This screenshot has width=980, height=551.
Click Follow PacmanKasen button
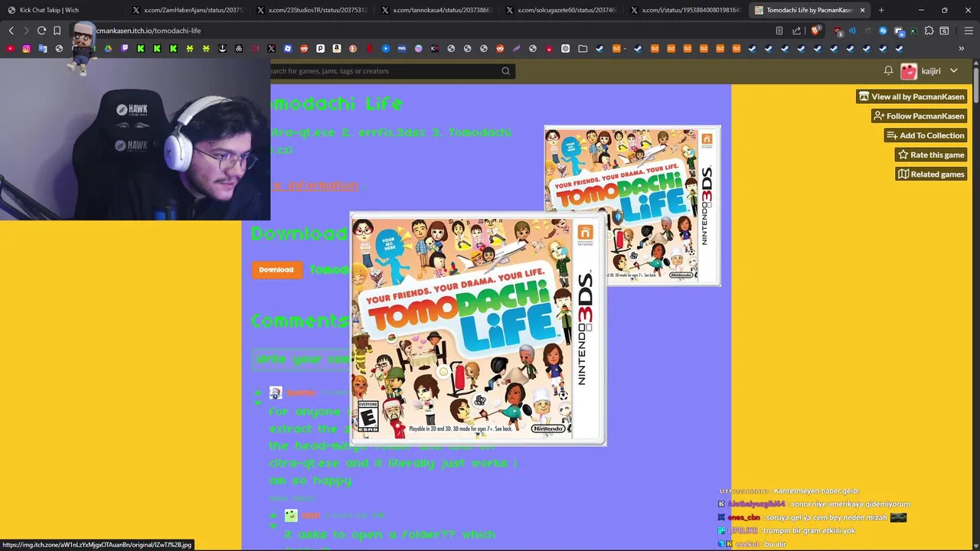coord(919,116)
